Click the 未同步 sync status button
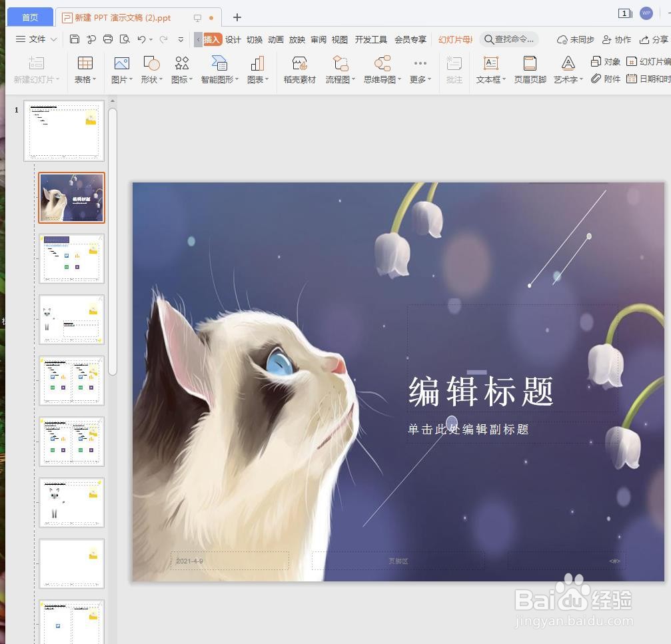Viewport: 671px width, 644px height. tap(576, 40)
